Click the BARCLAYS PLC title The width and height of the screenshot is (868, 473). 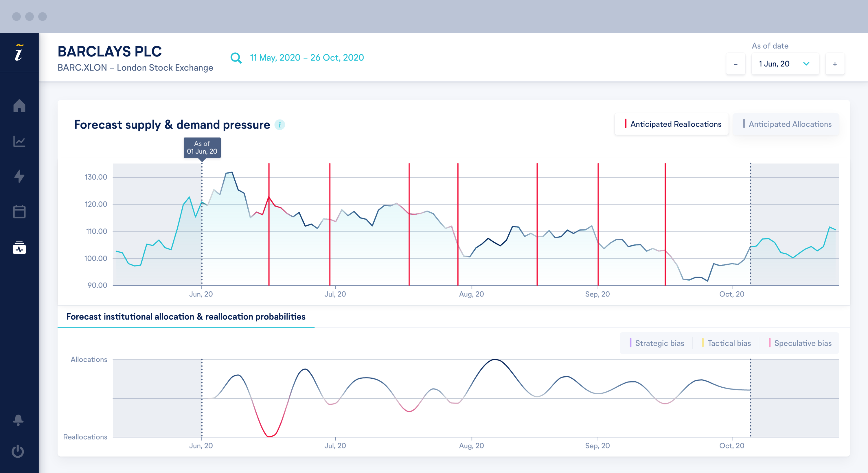click(x=109, y=51)
